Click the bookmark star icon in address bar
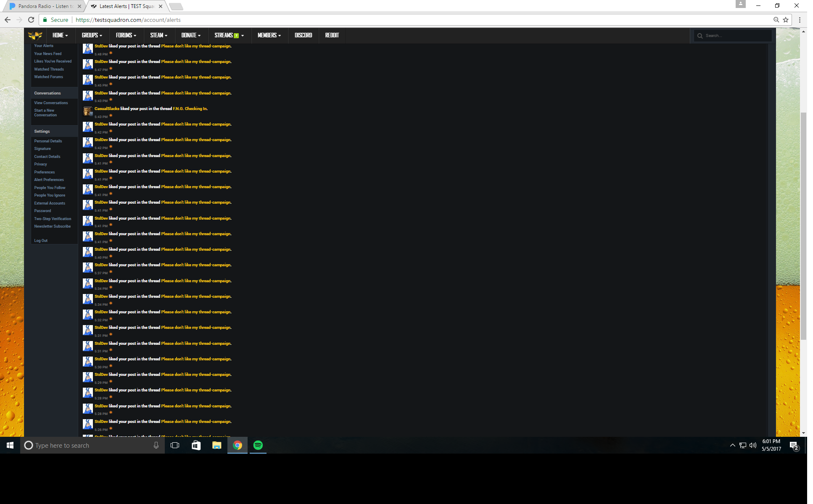This screenshot has width=813, height=504. tap(785, 20)
